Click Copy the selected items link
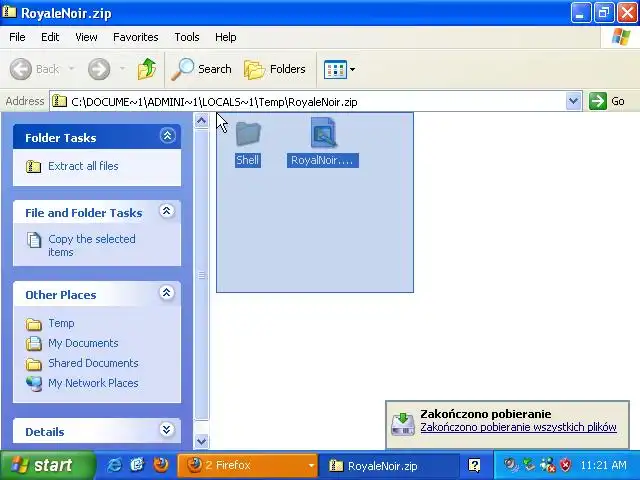The width and height of the screenshot is (640, 480). click(x=92, y=245)
